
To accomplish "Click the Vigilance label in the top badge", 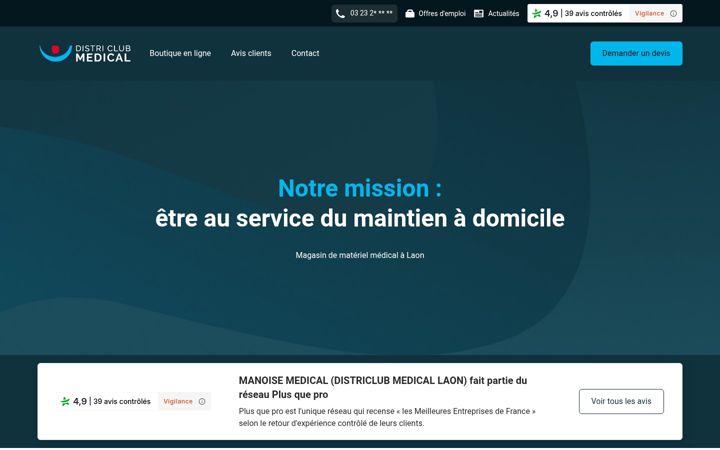I will point(649,14).
